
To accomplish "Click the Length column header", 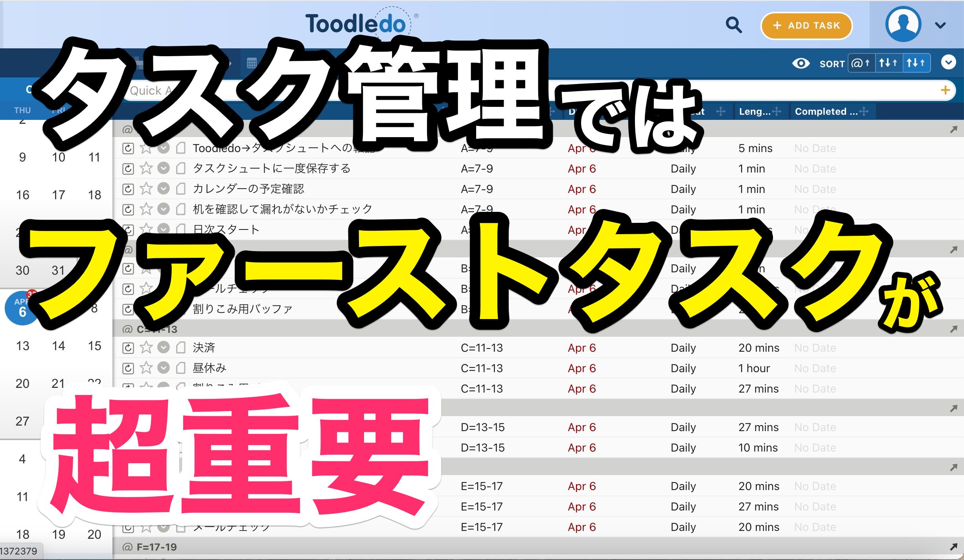I will 754,112.
